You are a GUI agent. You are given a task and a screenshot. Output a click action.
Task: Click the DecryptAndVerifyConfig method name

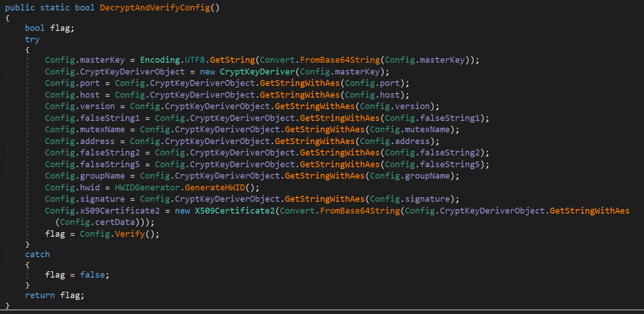click(x=155, y=8)
